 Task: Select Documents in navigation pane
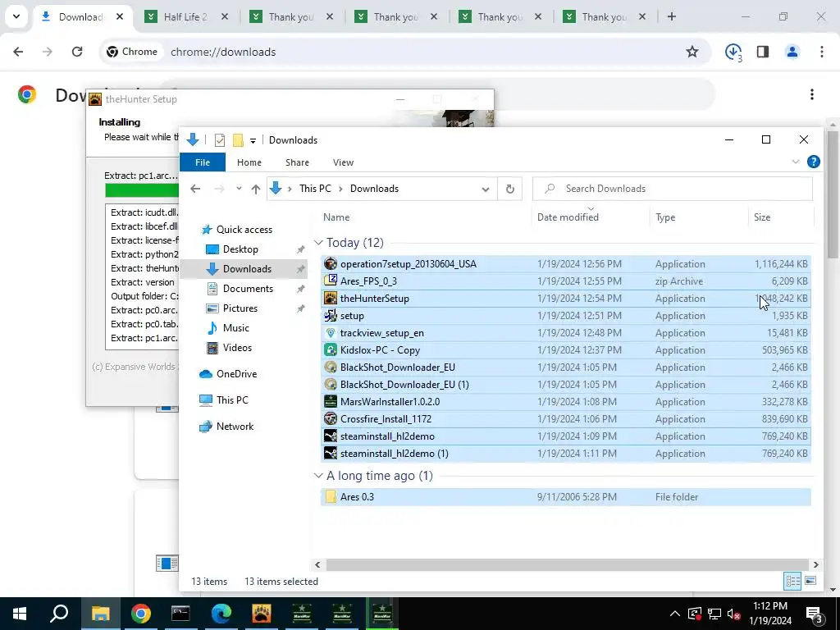(x=248, y=288)
